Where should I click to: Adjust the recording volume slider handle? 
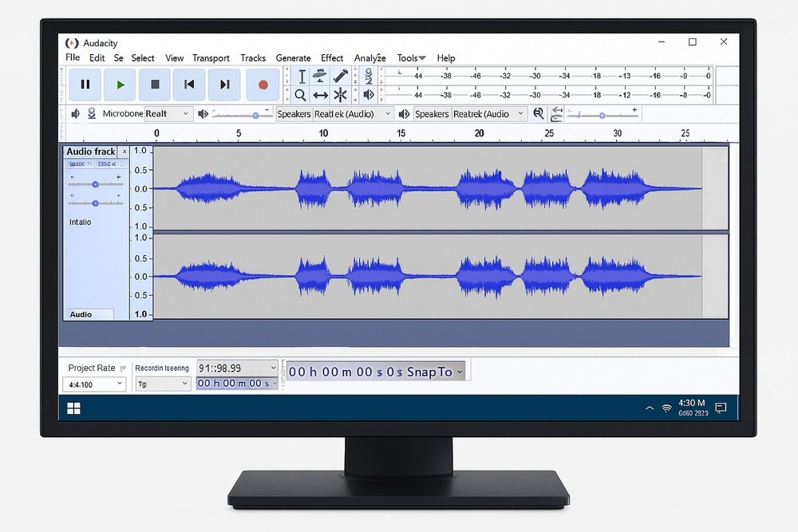click(256, 116)
